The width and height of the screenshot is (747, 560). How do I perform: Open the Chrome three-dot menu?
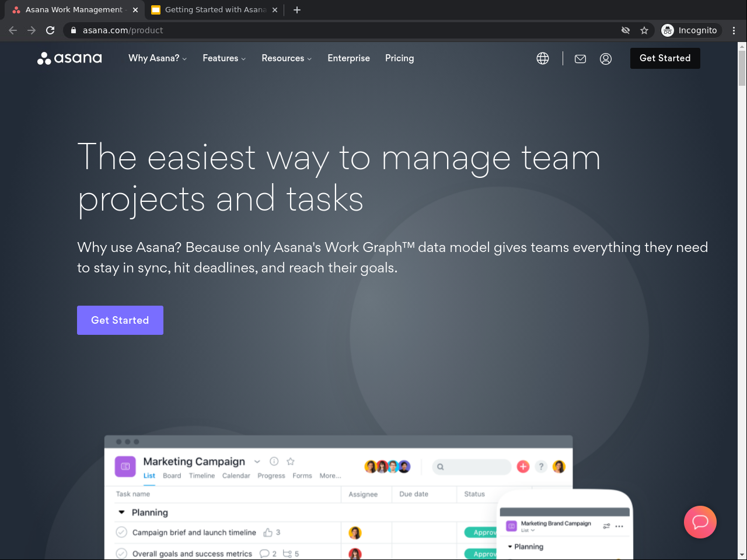click(734, 30)
